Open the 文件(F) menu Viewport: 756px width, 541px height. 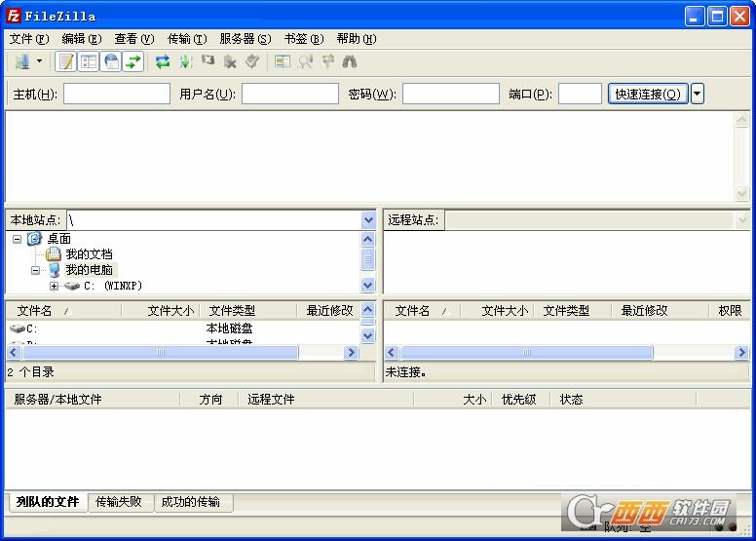click(x=29, y=39)
